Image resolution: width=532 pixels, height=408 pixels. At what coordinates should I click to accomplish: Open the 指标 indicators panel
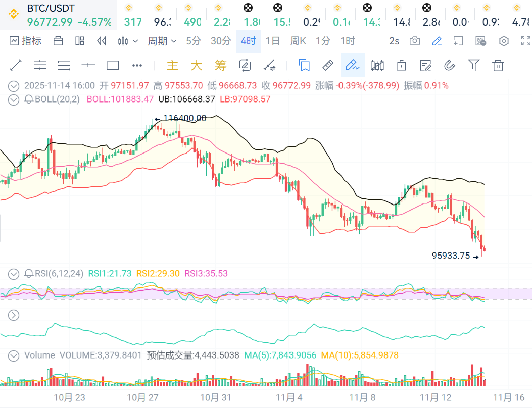coord(25,41)
